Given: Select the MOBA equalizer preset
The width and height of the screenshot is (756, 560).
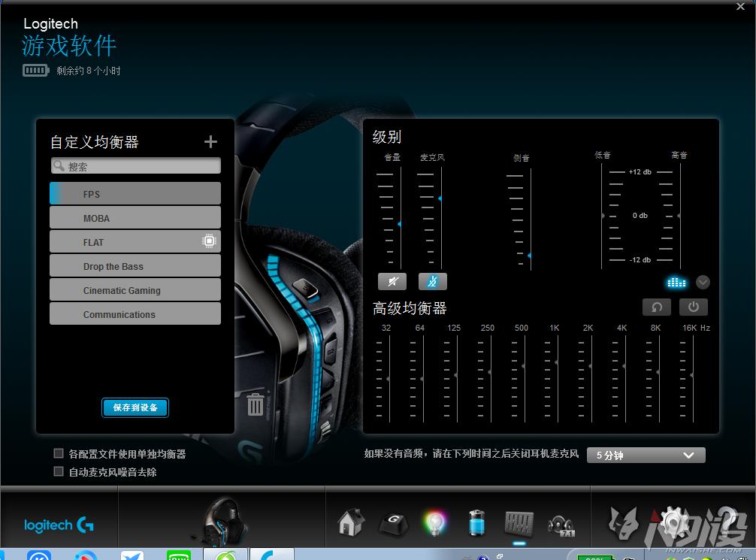Looking at the screenshot, I should (x=135, y=217).
